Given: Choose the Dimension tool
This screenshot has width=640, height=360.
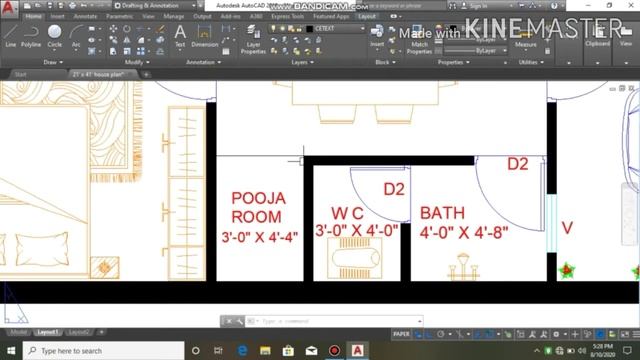Looking at the screenshot, I should (204, 36).
